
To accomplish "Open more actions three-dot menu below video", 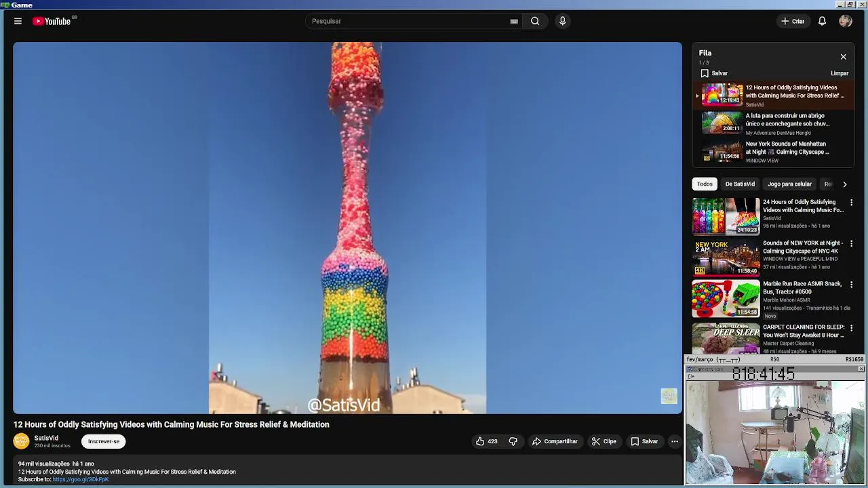I will [675, 441].
